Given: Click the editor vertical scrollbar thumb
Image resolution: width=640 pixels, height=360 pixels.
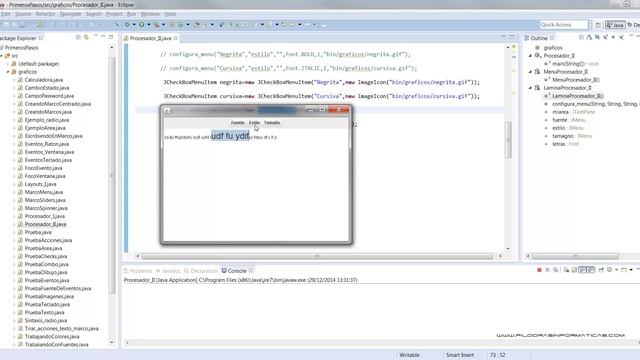Looking at the screenshot, I should tap(508, 140).
